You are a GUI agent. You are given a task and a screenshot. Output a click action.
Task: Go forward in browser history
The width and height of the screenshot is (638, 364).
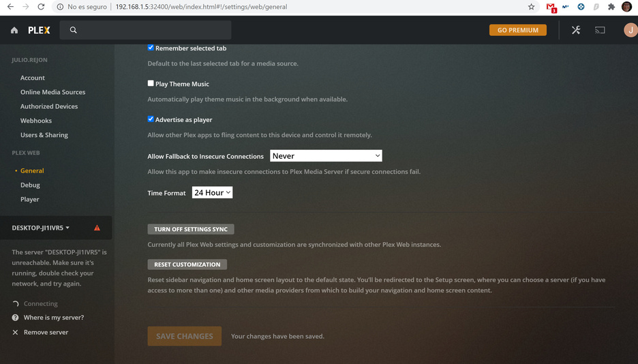[26, 7]
